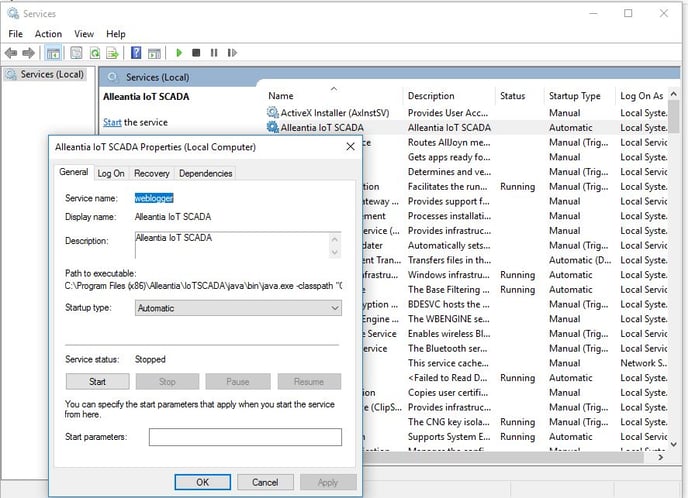Image resolution: width=688 pixels, height=498 pixels.
Task: Switch to the Dependencies tab
Action: [205, 173]
